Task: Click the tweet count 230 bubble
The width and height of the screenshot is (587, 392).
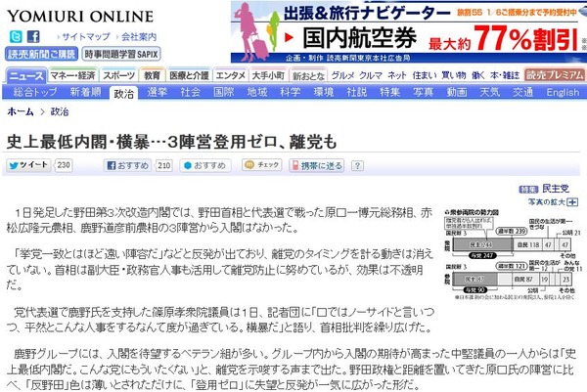Action: 64,165
